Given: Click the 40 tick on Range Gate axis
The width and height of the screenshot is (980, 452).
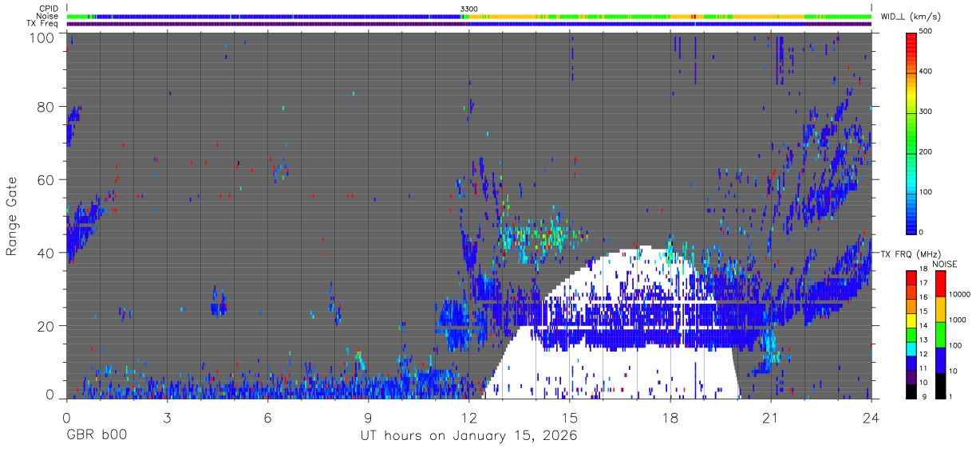Looking at the screenshot, I should click(x=46, y=253).
